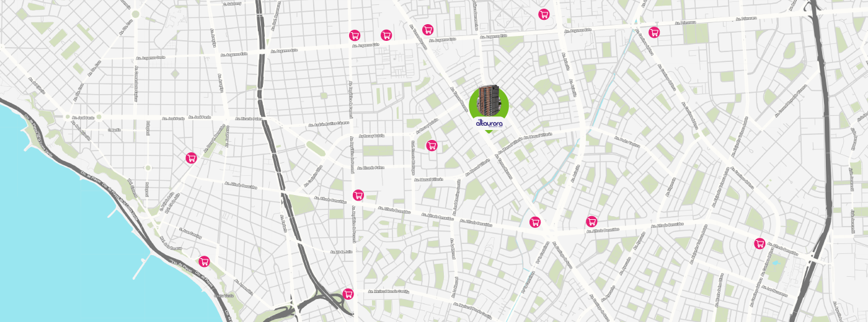Select the cart marker beside the highway interchange
The width and height of the screenshot is (868, 322).
(348, 294)
